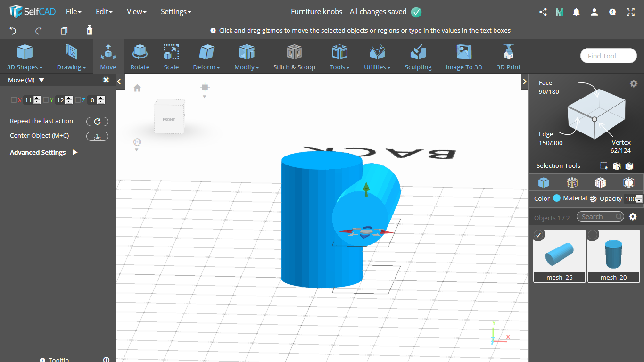The height and width of the screenshot is (362, 644).
Task: Click the Center Object button
Action: pos(97,136)
